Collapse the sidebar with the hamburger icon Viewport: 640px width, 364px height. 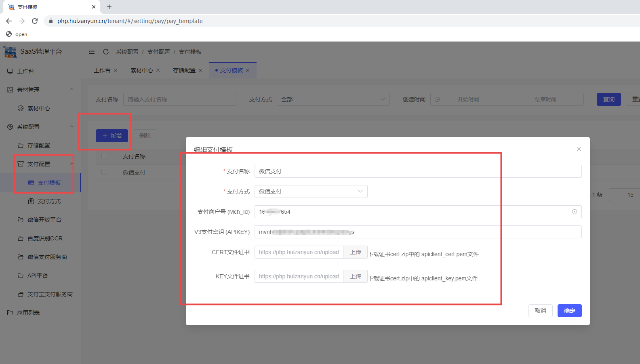92,52
